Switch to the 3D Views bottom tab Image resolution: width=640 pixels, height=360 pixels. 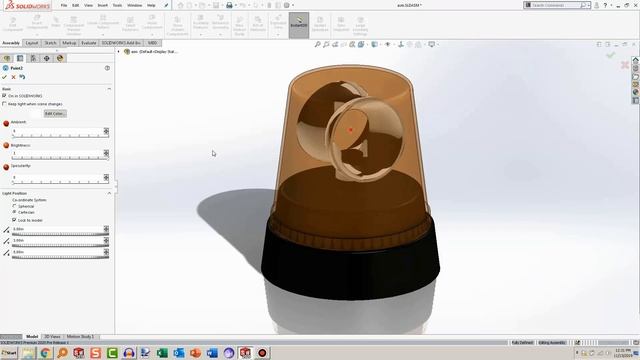pos(52,337)
